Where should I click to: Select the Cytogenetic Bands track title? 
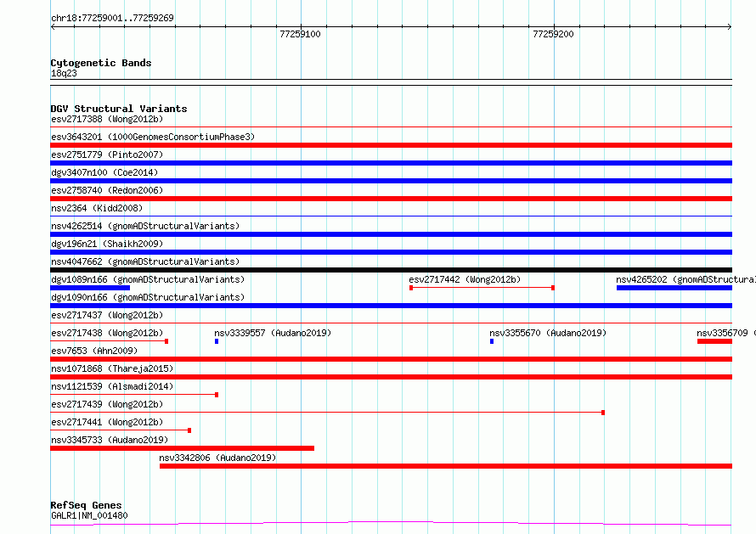click(x=101, y=63)
